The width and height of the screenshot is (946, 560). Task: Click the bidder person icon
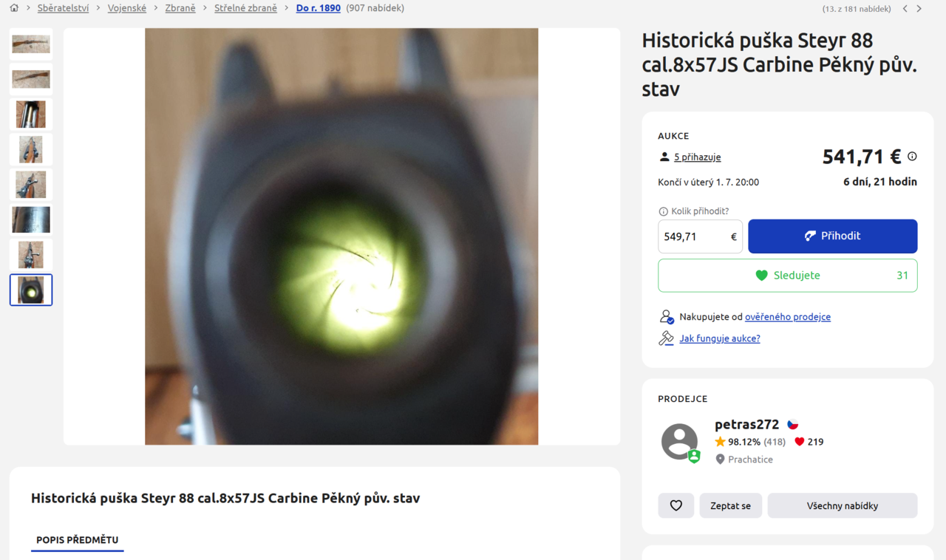(x=664, y=157)
